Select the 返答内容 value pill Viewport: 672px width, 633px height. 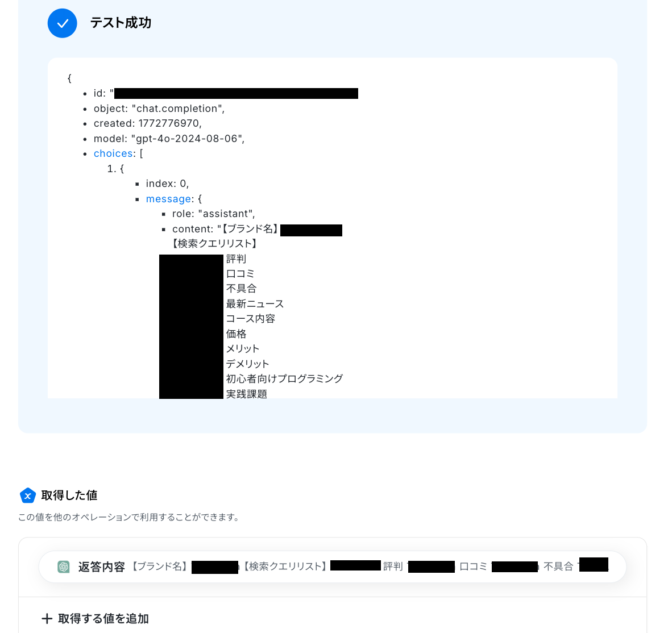click(x=333, y=567)
